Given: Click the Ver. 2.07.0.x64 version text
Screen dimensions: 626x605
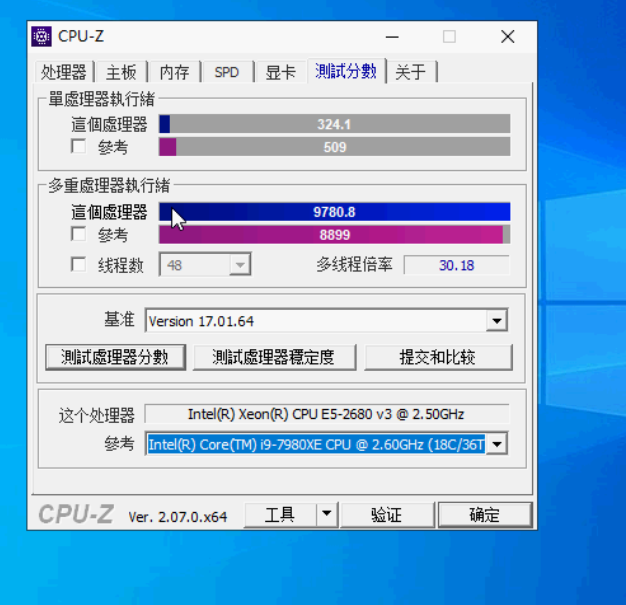Looking at the screenshot, I should tap(178, 517).
